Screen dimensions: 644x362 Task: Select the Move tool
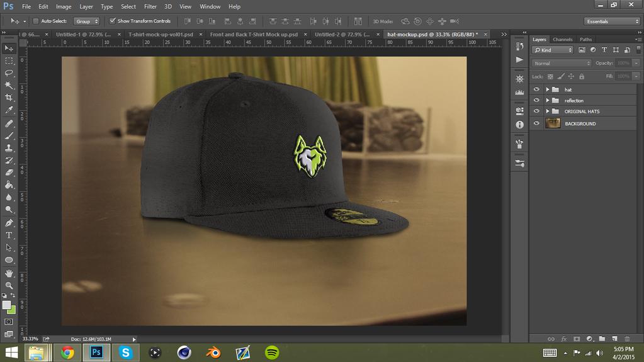tap(9, 48)
